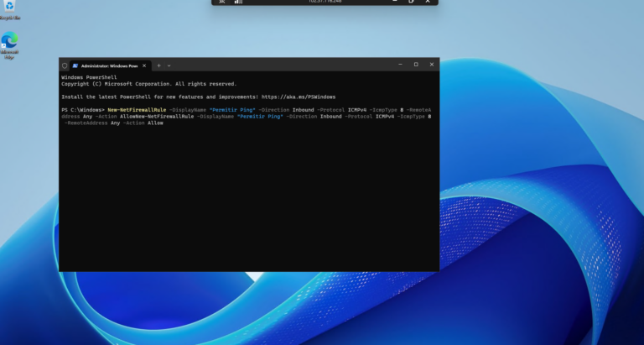Click the yellow New-NetFirewallRule command
The height and width of the screenshot is (345, 644).
(137, 110)
